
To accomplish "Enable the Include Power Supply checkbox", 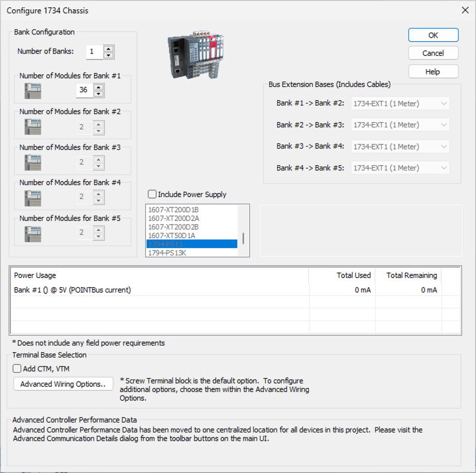I will tap(152, 194).
